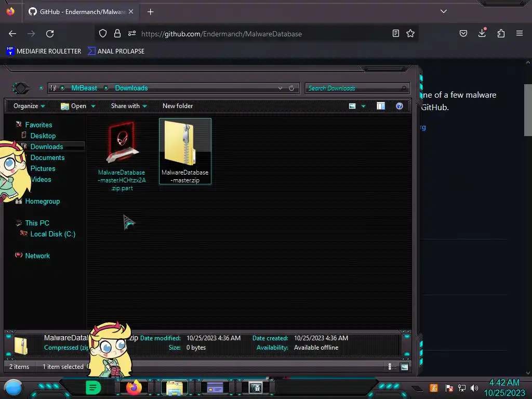Open Explorer help question mark
The height and width of the screenshot is (399, 532).
click(400, 106)
